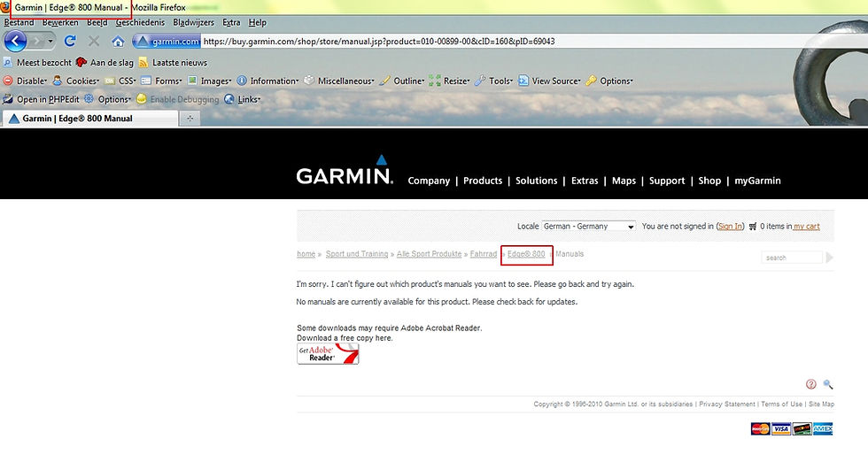This screenshot has height=455, width=868.
Task: Open the Shop navigation item
Action: pos(709,181)
